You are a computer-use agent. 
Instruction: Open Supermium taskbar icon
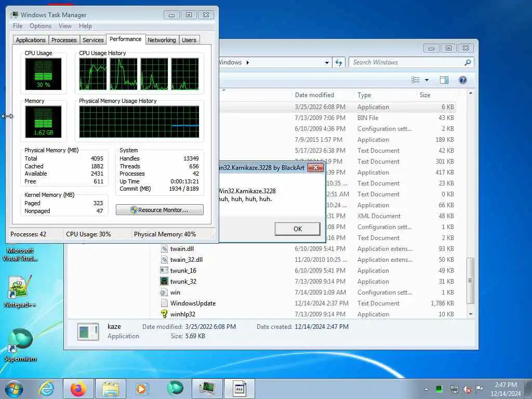[175, 389]
